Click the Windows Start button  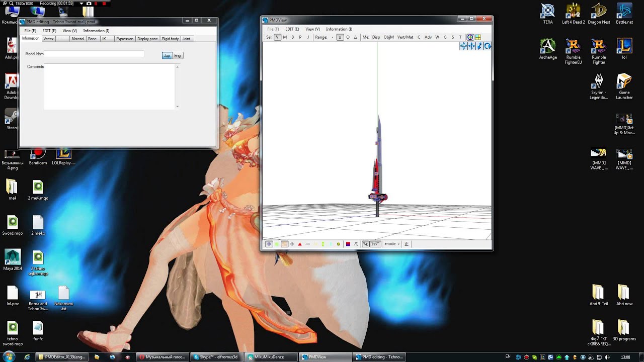pos(9,357)
